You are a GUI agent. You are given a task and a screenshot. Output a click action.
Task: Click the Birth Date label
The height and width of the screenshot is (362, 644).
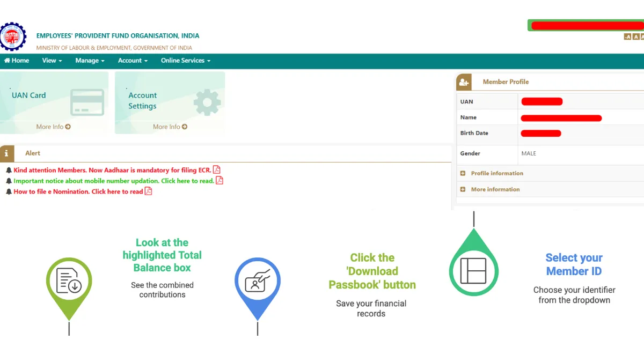pos(474,133)
